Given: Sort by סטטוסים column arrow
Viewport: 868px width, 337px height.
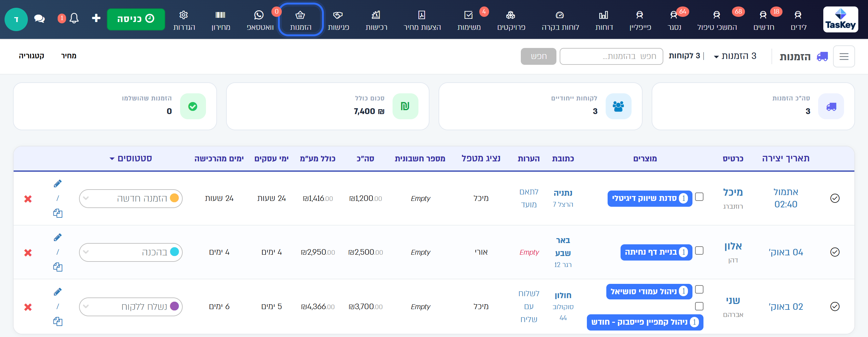Looking at the screenshot, I should click(112, 159).
